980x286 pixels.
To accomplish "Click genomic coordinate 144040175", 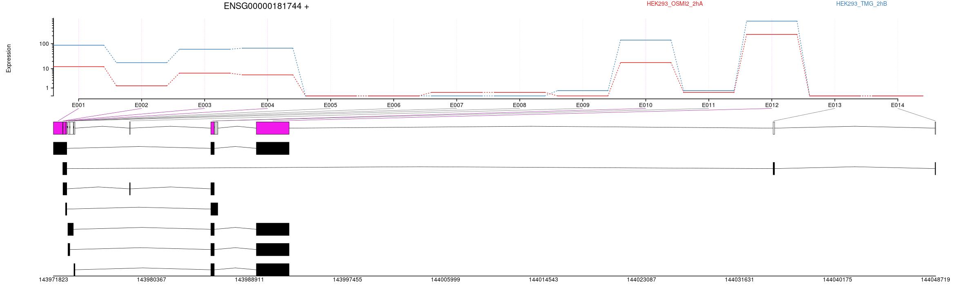I will [x=837, y=280].
